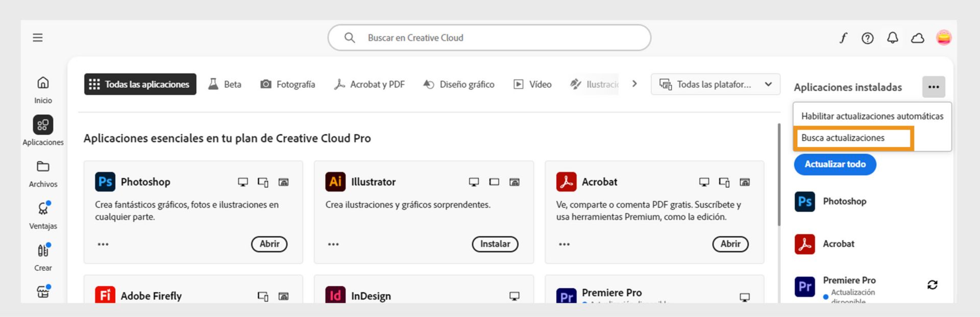Switch to the Fotografía tab
This screenshot has width=980, height=317.
pyautogui.click(x=288, y=84)
